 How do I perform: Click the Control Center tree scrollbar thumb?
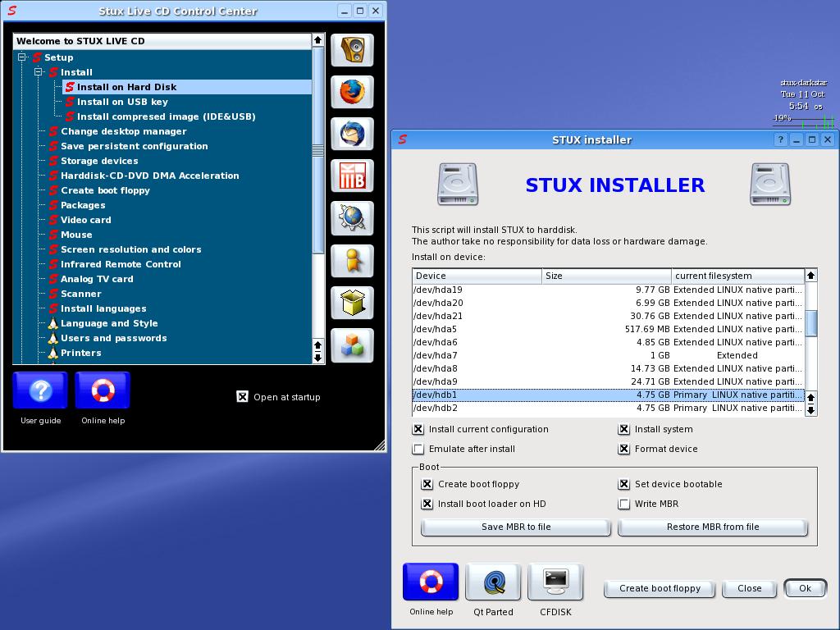coord(317,150)
